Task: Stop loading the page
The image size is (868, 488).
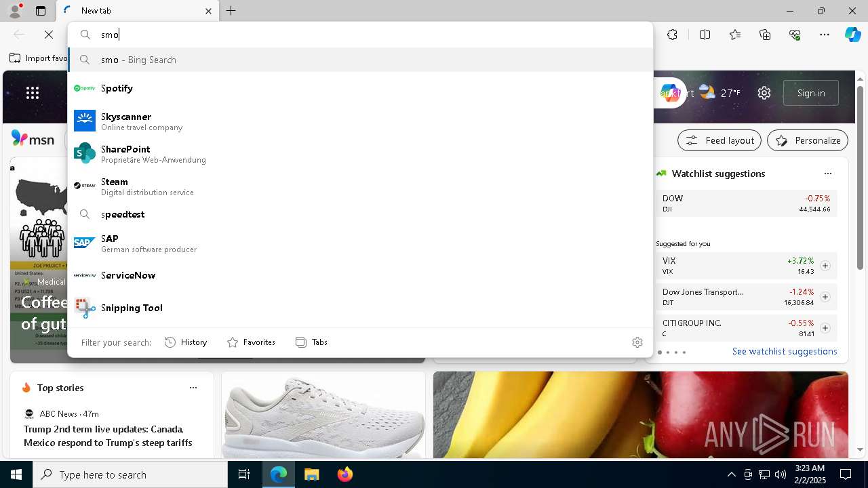Action: [49, 35]
